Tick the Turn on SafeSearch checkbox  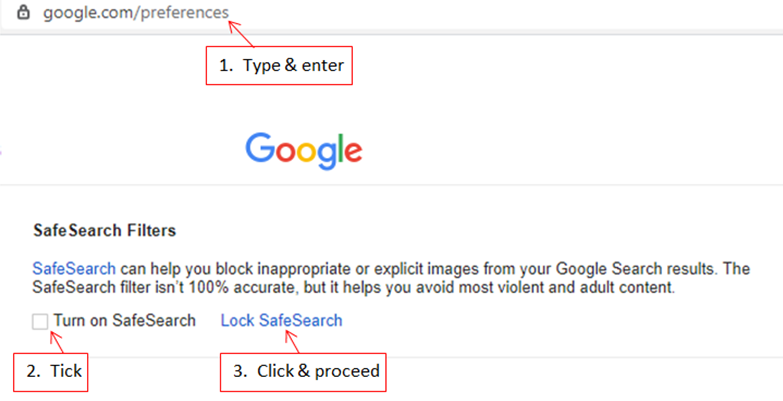pyautogui.click(x=40, y=322)
